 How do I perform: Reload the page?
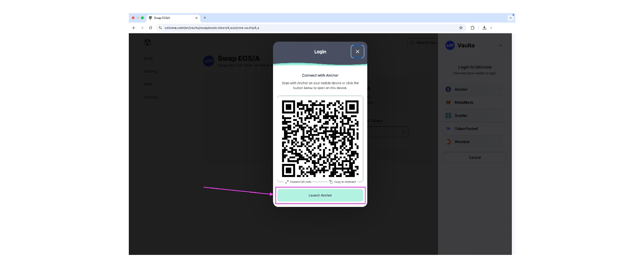(151, 28)
